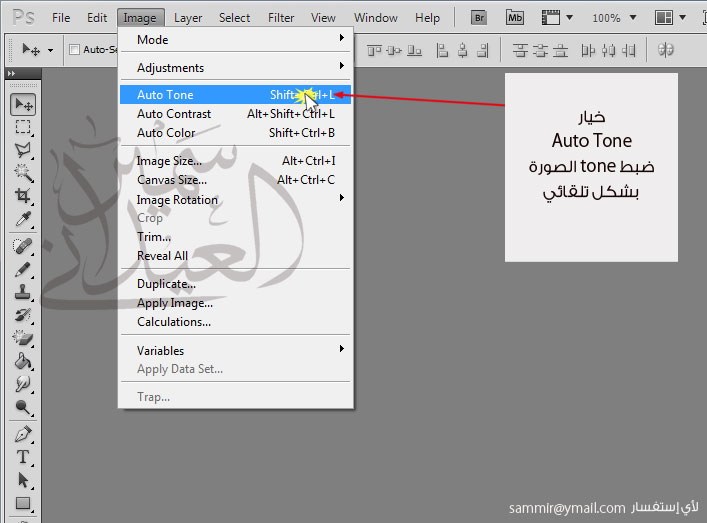Choose Image Size... menu item
Image resolution: width=707 pixels, height=523 pixels.
pyautogui.click(x=235, y=161)
